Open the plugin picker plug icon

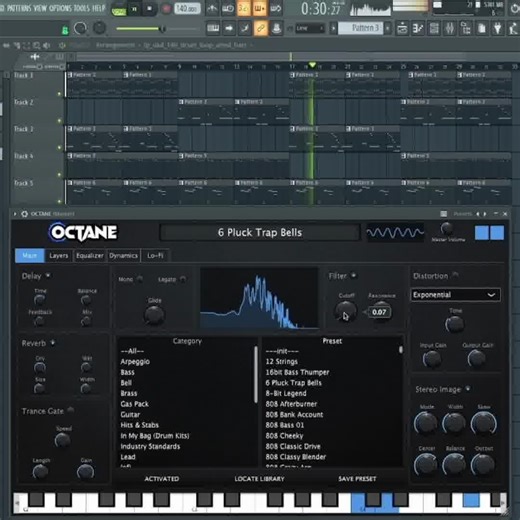[x=497, y=29]
